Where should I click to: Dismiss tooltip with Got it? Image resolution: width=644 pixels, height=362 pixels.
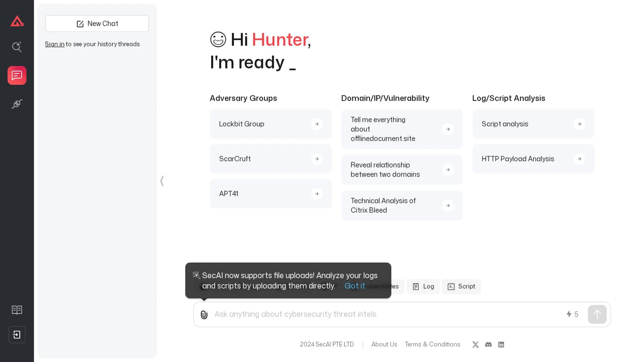355,286
